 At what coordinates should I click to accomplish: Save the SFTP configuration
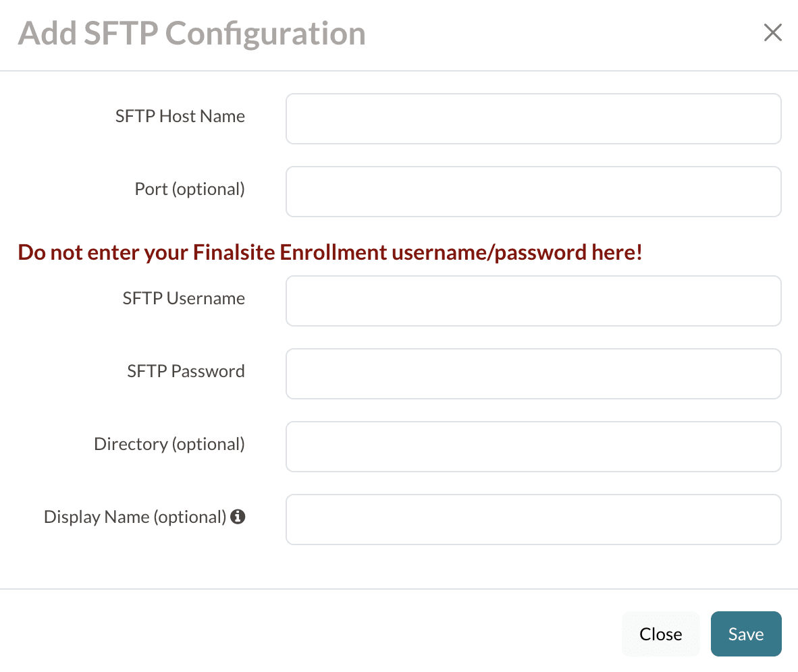pos(745,634)
